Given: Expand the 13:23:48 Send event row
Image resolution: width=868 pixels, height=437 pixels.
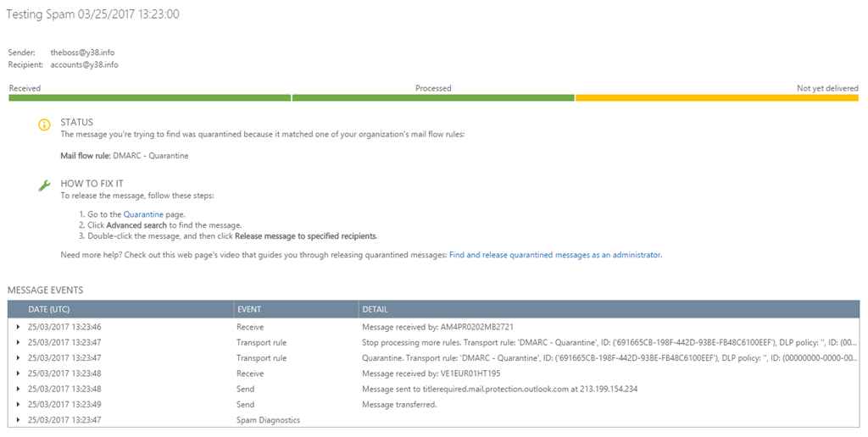Looking at the screenshot, I should pyautogui.click(x=18, y=389).
